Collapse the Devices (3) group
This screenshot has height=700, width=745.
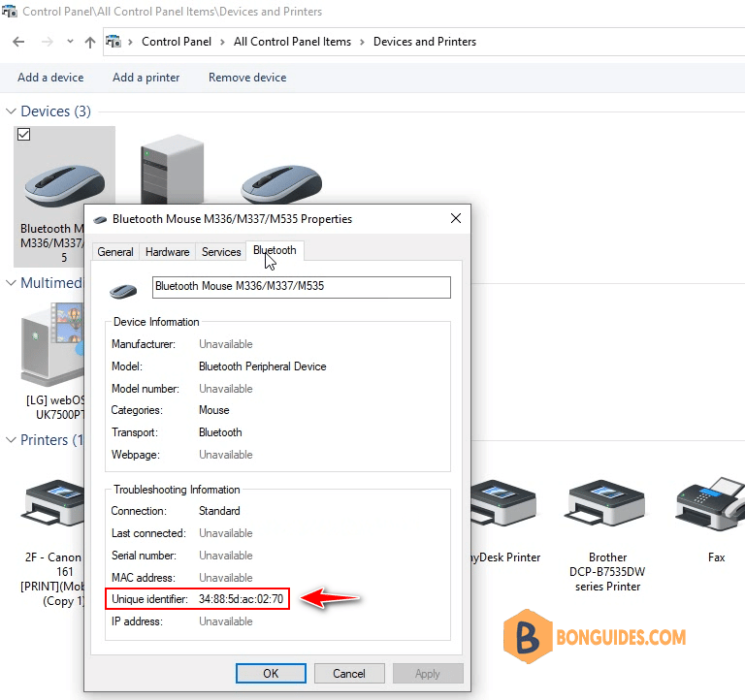tap(11, 111)
